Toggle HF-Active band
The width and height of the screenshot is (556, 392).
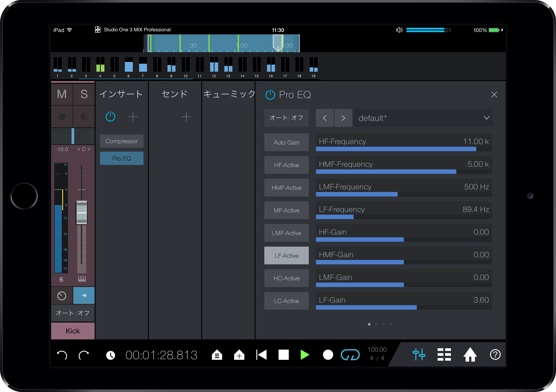tap(287, 165)
